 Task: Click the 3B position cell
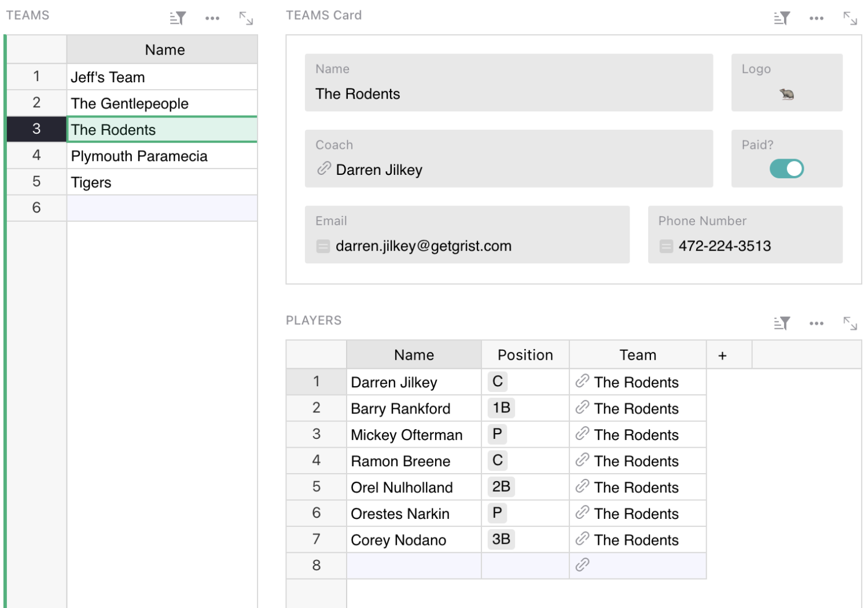click(x=525, y=540)
